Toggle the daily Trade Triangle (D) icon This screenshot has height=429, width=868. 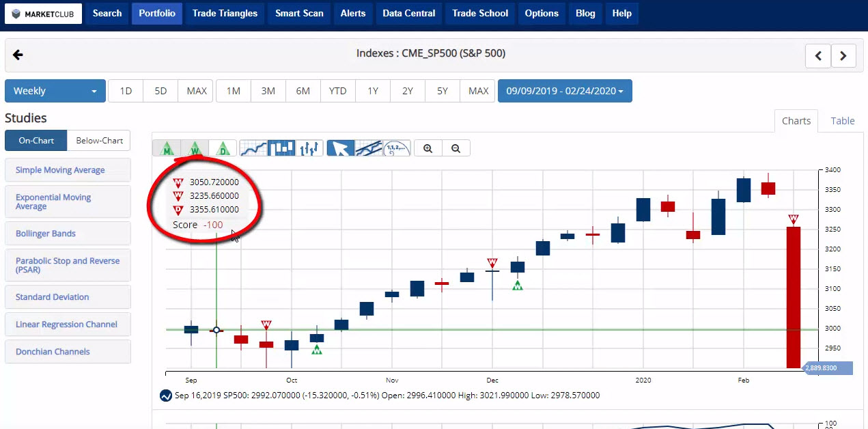(223, 148)
